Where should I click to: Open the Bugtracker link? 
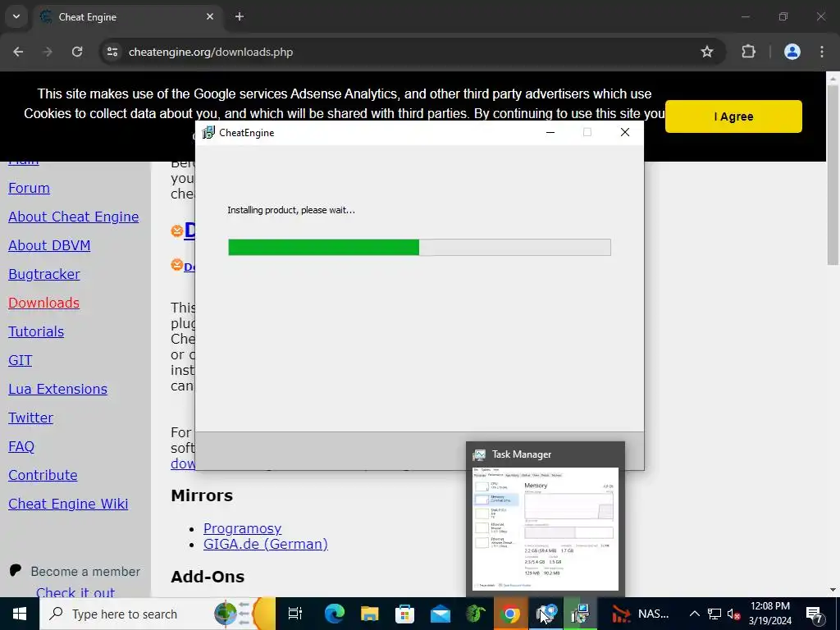point(44,274)
